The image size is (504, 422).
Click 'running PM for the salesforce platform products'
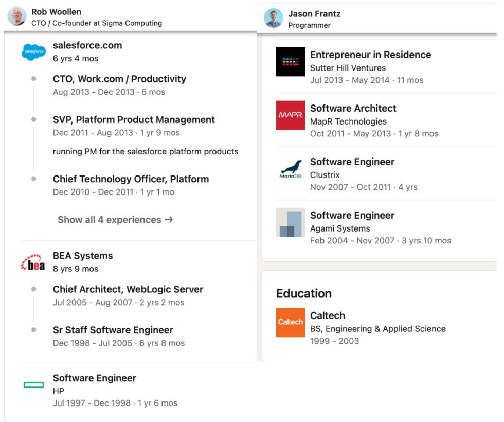tap(145, 151)
